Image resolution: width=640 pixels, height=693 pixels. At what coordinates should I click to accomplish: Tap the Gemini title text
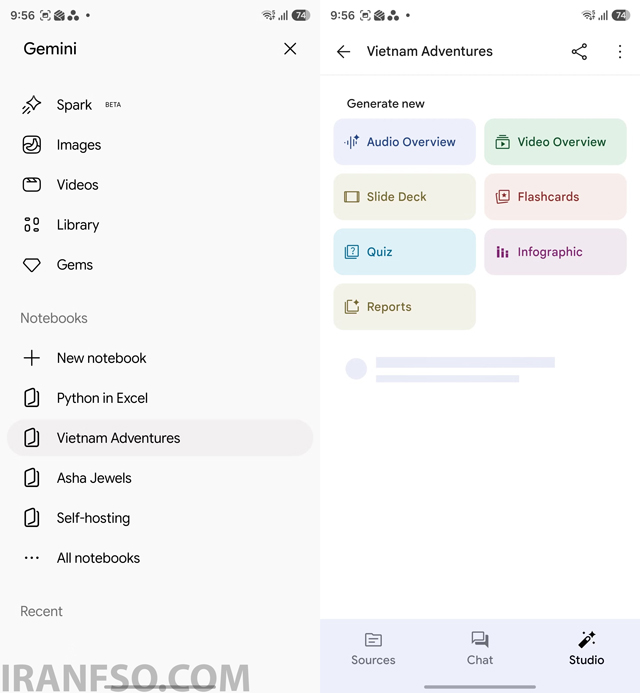coord(50,49)
